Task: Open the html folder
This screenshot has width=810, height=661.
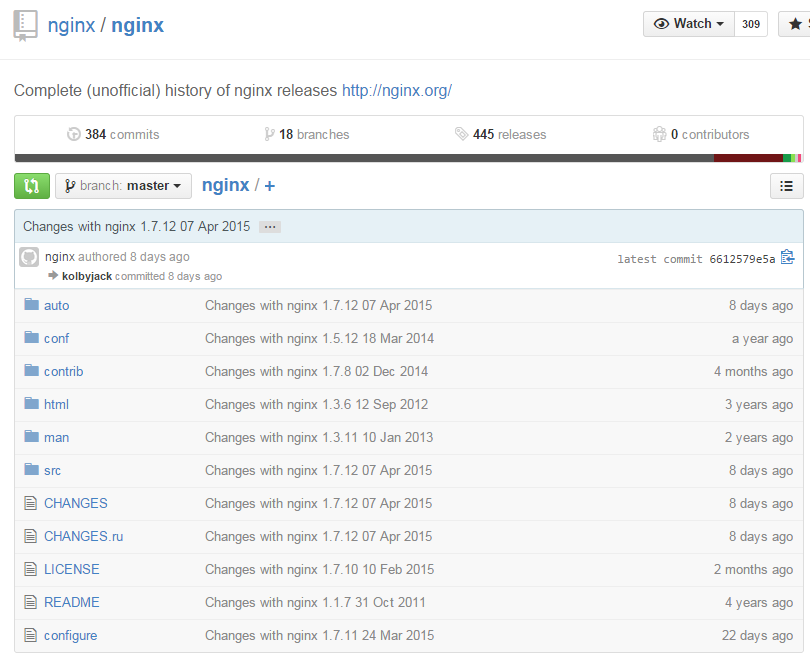Action: coord(56,404)
